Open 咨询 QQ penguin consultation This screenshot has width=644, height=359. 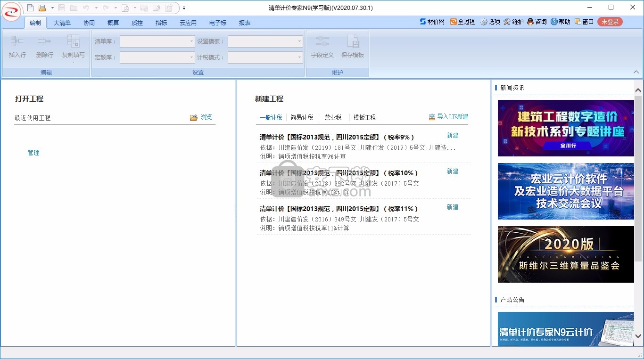(537, 22)
